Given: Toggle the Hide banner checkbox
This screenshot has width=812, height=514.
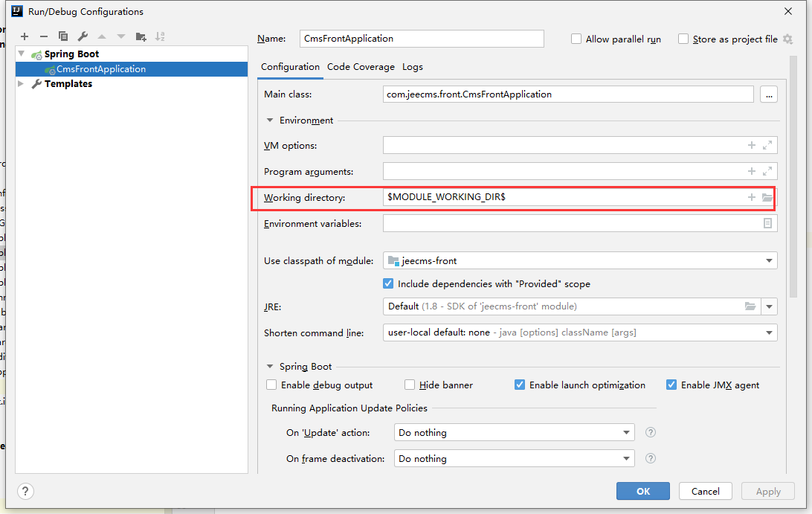Looking at the screenshot, I should pos(410,385).
